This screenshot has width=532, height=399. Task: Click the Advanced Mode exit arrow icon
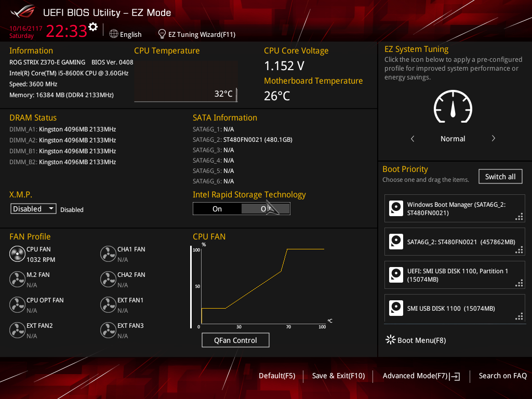[x=455, y=376]
